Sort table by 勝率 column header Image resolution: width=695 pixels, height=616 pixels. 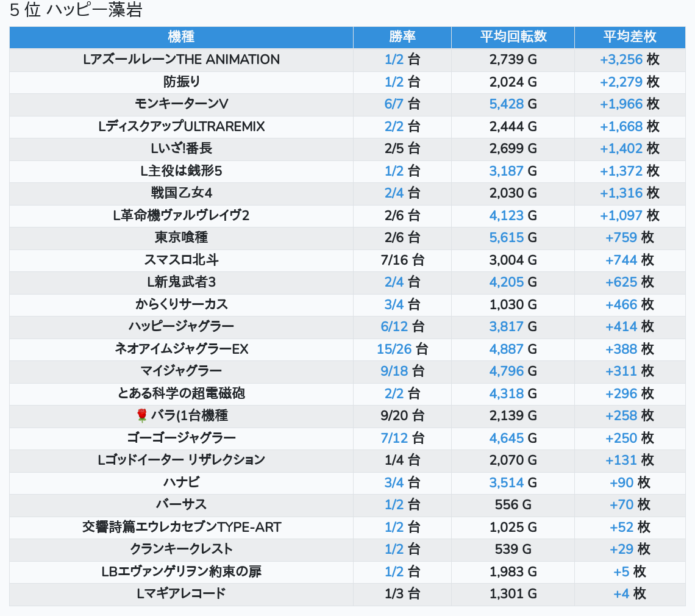click(402, 37)
